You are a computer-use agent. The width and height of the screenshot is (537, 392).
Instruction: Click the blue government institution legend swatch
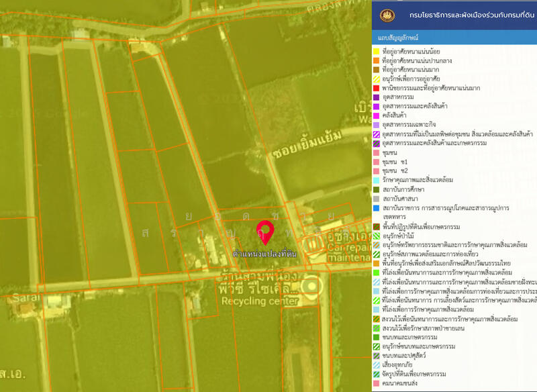pyautogui.click(x=376, y=209)
